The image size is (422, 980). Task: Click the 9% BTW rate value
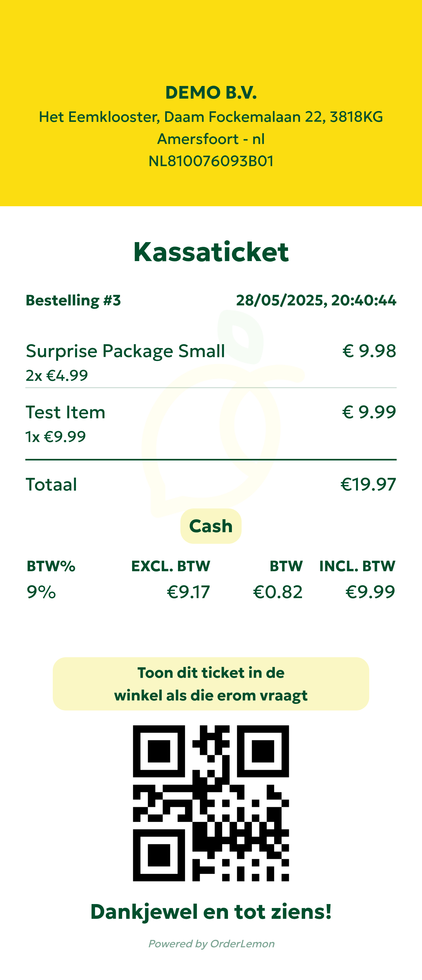click(41, 592)
